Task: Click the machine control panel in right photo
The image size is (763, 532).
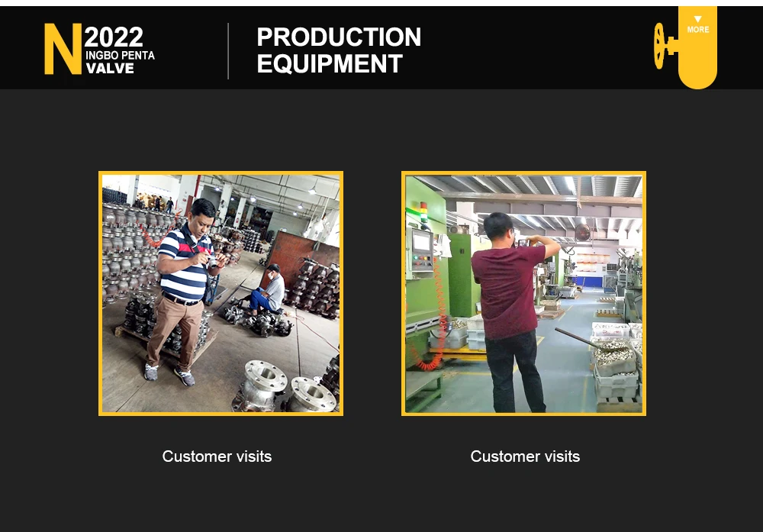Action: (x=422, y=250)
